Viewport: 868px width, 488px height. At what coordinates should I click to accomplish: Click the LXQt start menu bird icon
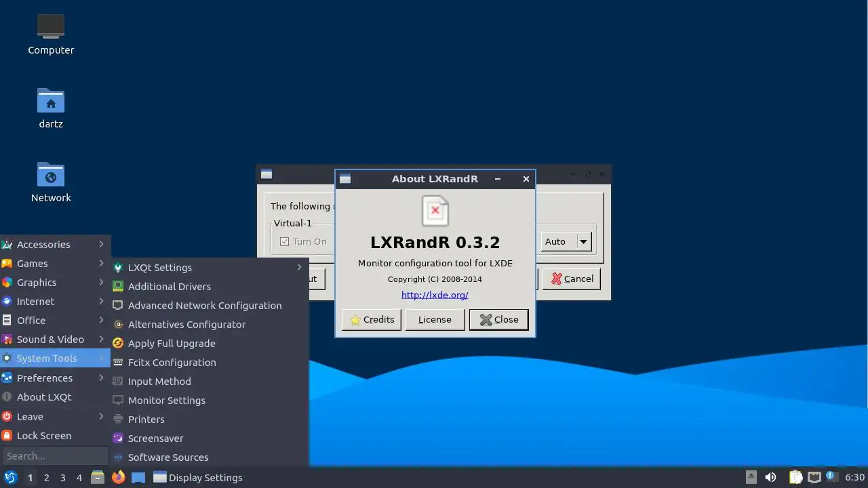pos(10,477)
